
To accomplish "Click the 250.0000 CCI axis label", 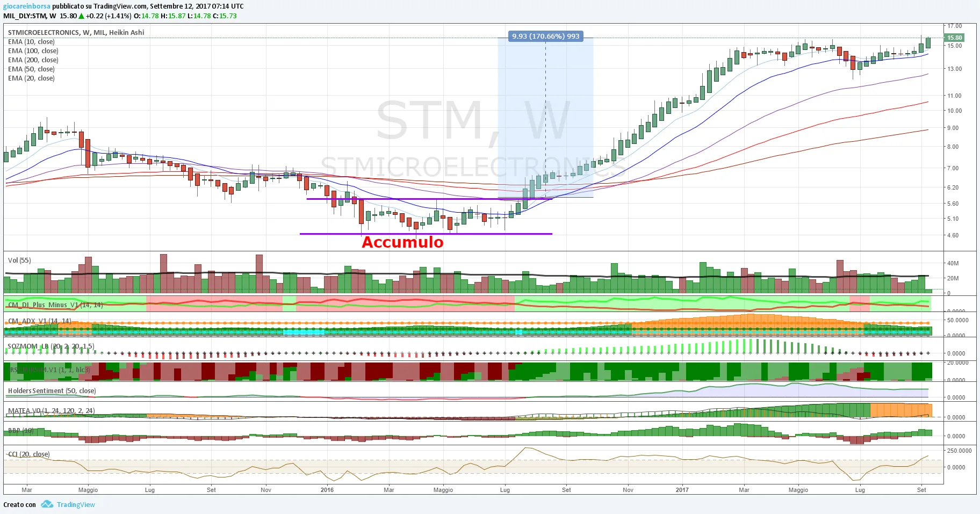I will [959, 451].
